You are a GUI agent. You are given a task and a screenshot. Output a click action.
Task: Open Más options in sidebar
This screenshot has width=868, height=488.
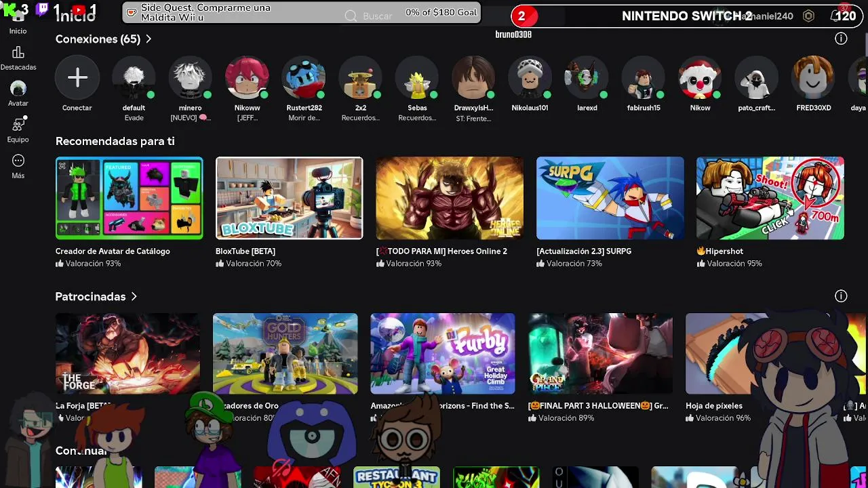point(18,166)
